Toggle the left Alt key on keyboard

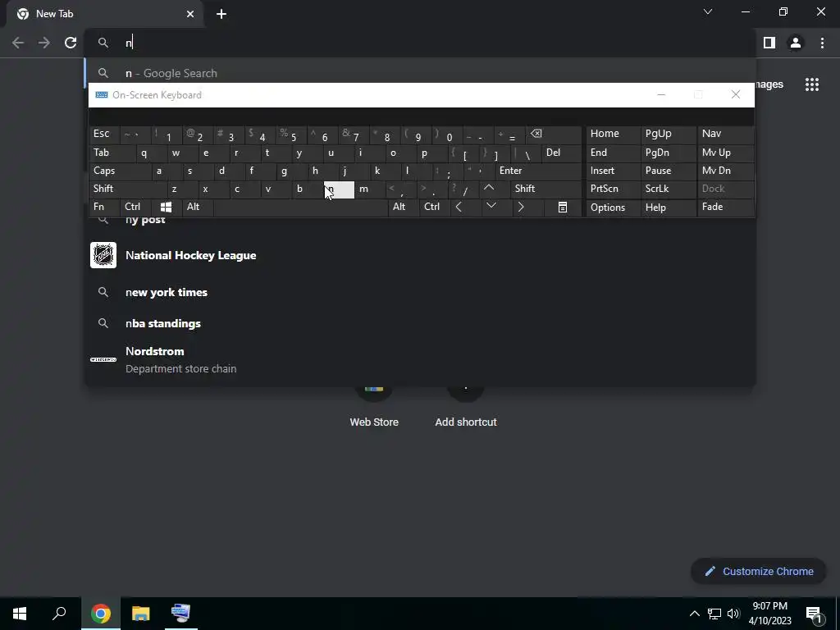(x=198, y=208)
